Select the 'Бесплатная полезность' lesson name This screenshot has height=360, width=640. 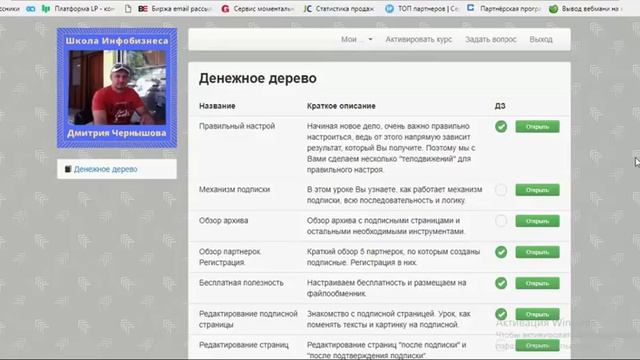pyautogui.click(x=241, y=282)
